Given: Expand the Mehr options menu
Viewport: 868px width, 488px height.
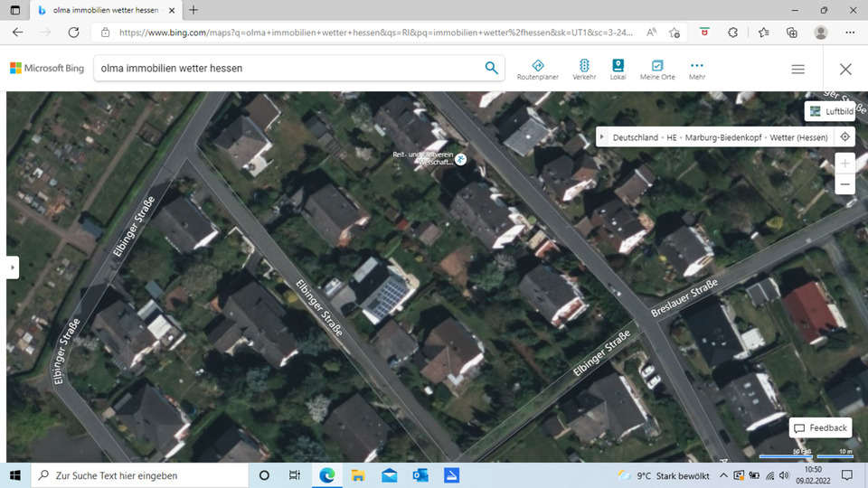Looking at the screenshot, I should click(696, 70).
